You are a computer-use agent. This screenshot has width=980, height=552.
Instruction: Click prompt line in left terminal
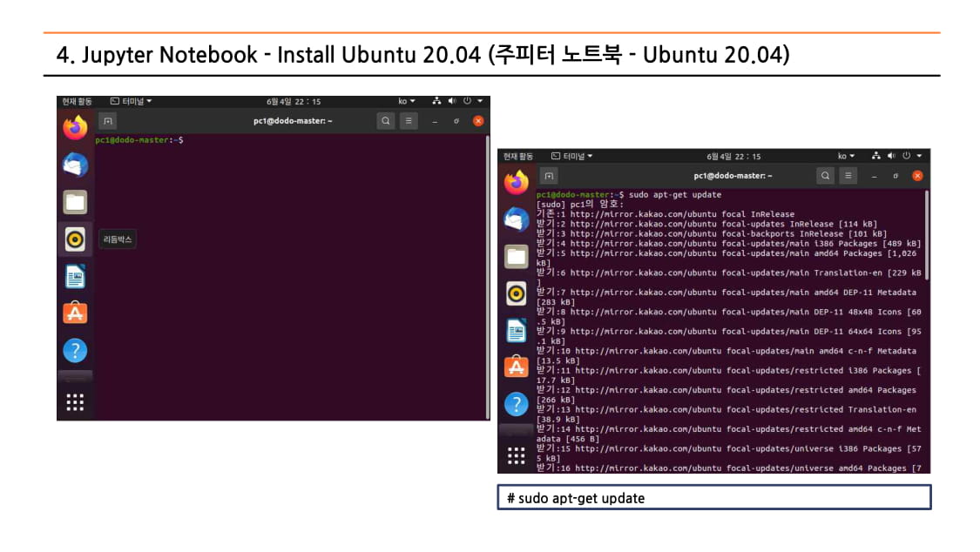tap(139, 140)
